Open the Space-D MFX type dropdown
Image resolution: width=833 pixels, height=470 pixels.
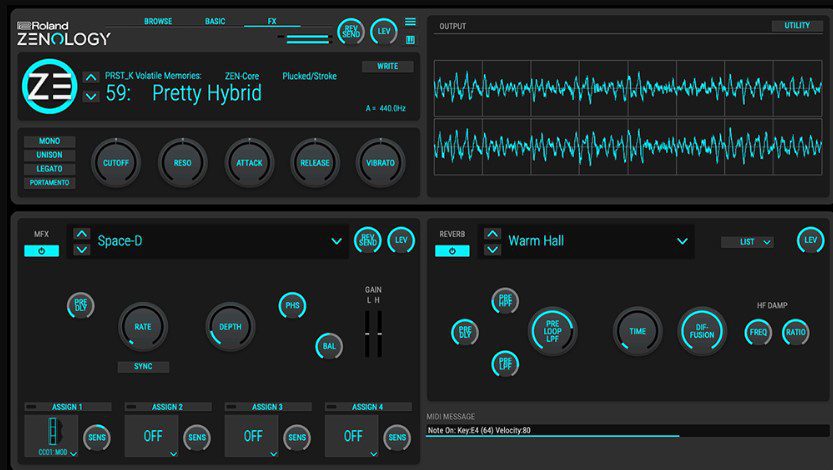(x=336, y=241)
